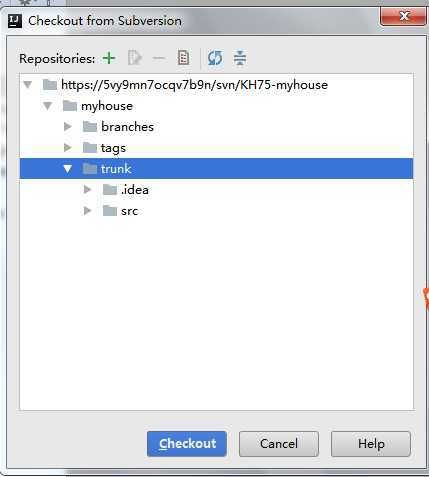Select the .idea row
The image size is (429, 477).
(216, 190)
